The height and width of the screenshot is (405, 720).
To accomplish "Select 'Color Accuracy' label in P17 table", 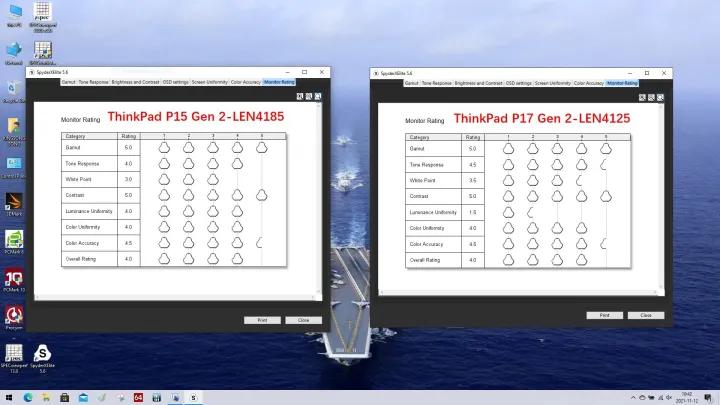I will tap(426, 244).
